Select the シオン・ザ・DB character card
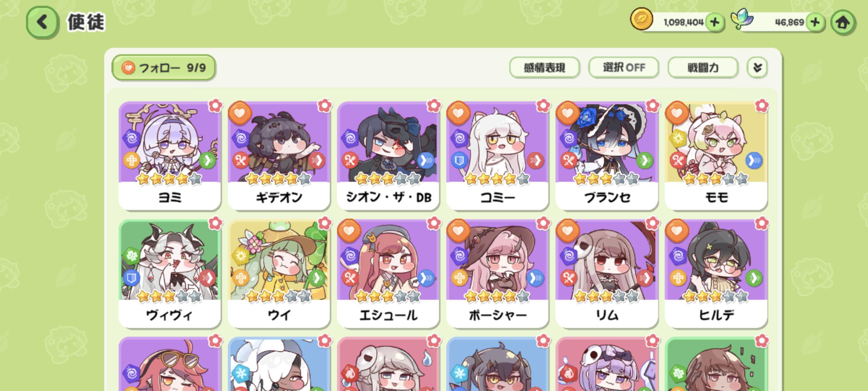The image size is (868, 391). (x=388, y=156)
